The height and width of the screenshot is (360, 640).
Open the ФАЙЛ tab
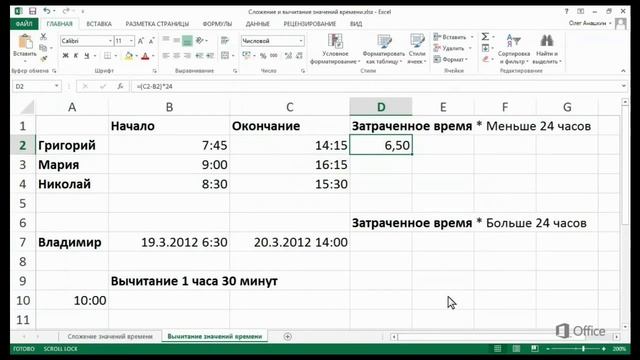pyautogui.click(x=24, y=24)
